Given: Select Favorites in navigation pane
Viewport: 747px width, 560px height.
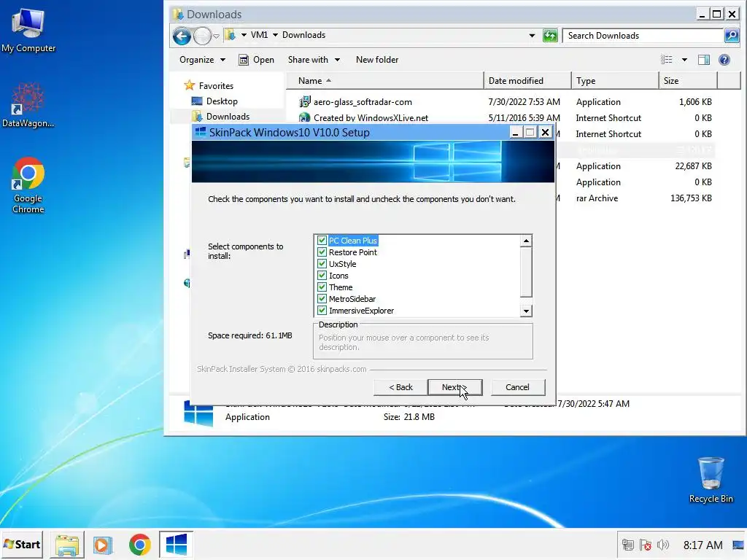Looking at the screenshot, I should 216,86.
